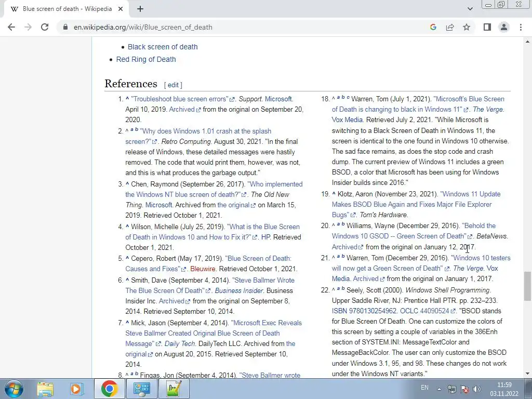Open Action Center flag icon
Image resolution: width=532 pixels, height=399 pixels.
coord(464,389)
